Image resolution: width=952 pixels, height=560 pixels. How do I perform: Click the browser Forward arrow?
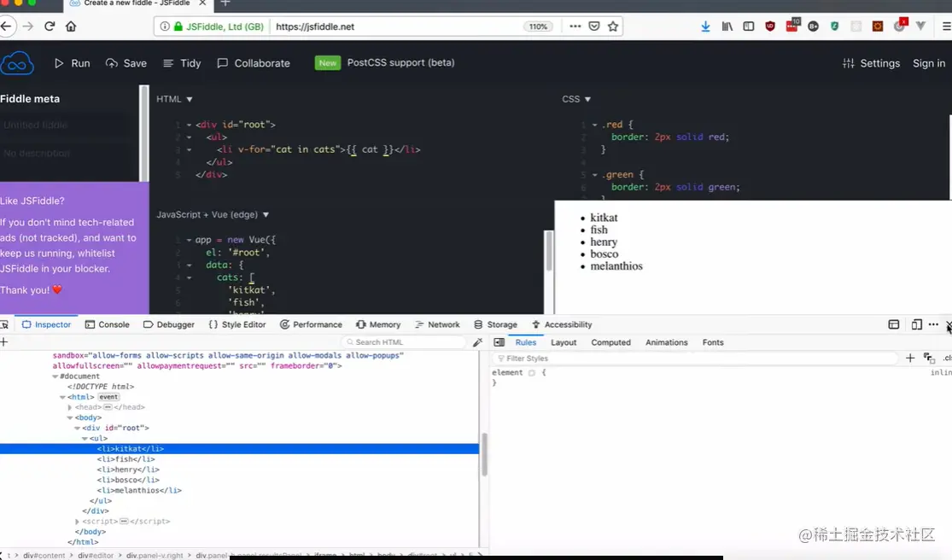coord(28,26)
